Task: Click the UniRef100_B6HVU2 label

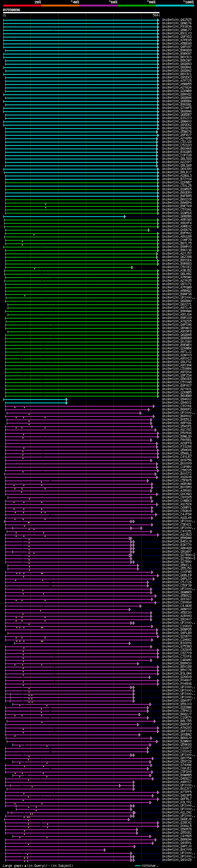Action: (x=177, y=416)
